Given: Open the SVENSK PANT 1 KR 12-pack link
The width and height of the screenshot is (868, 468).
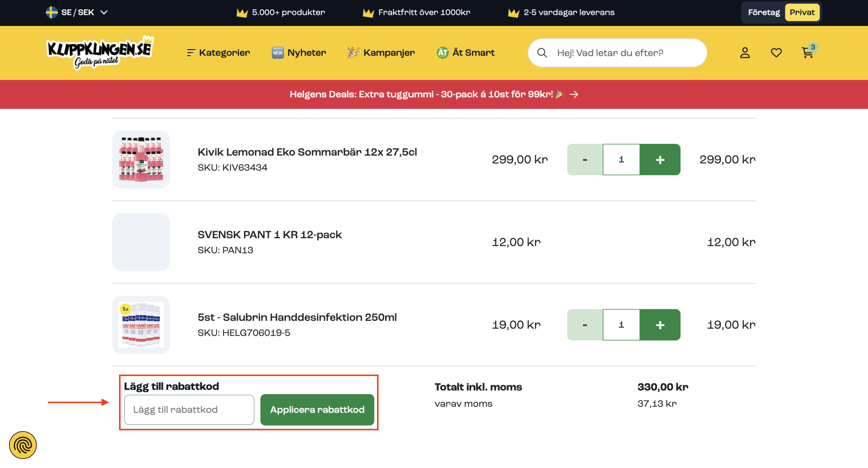Looking at the screenshot, I should click(270, 235).
